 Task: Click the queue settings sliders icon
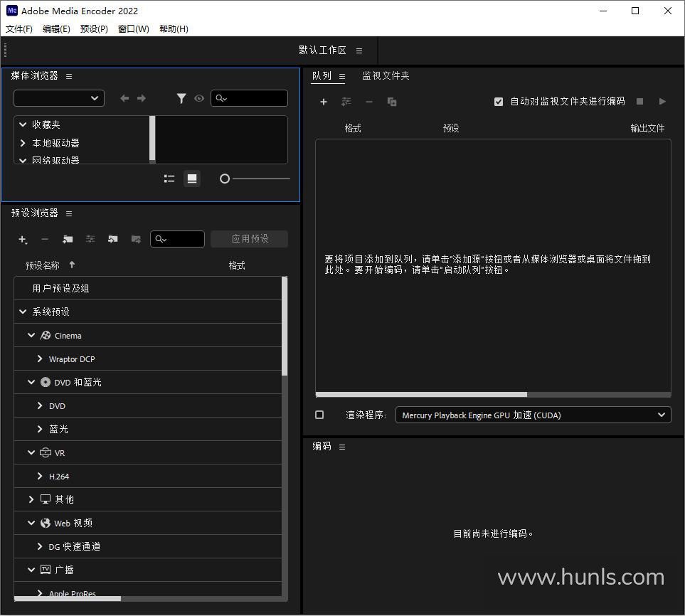click(x=346, y=102)
